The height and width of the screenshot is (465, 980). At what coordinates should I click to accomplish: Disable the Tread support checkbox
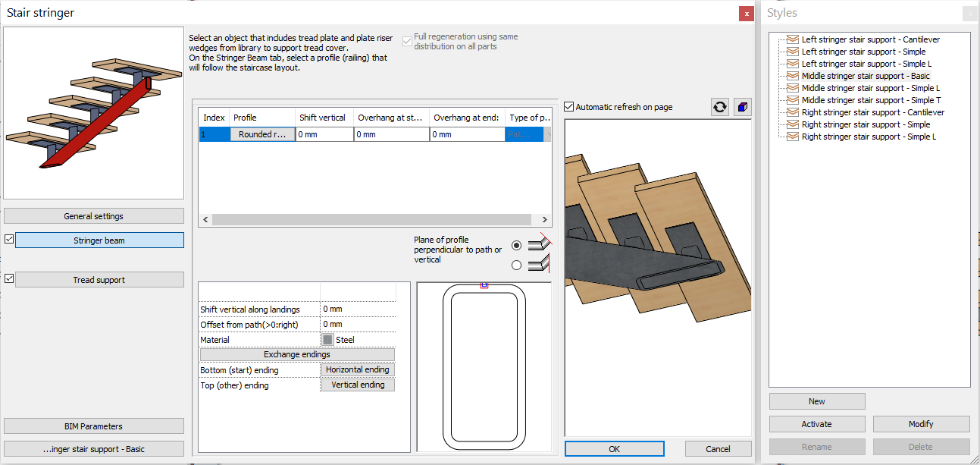[9, 279]
